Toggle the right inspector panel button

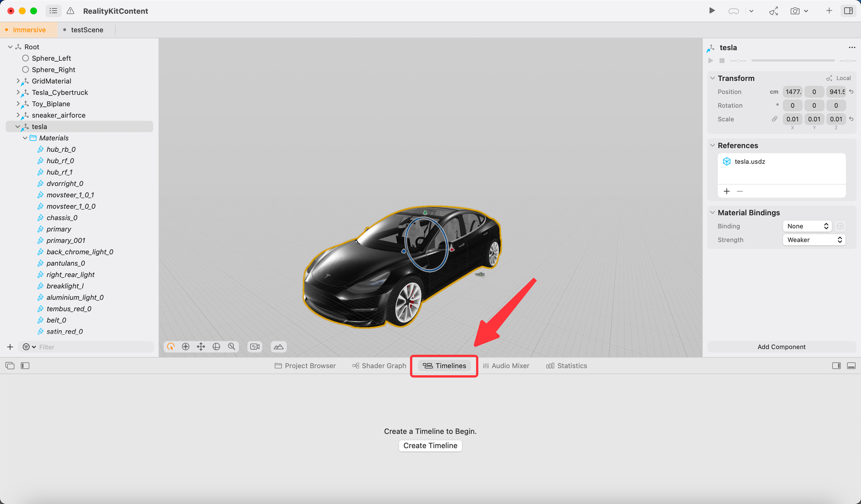click(x=848, y=11)
